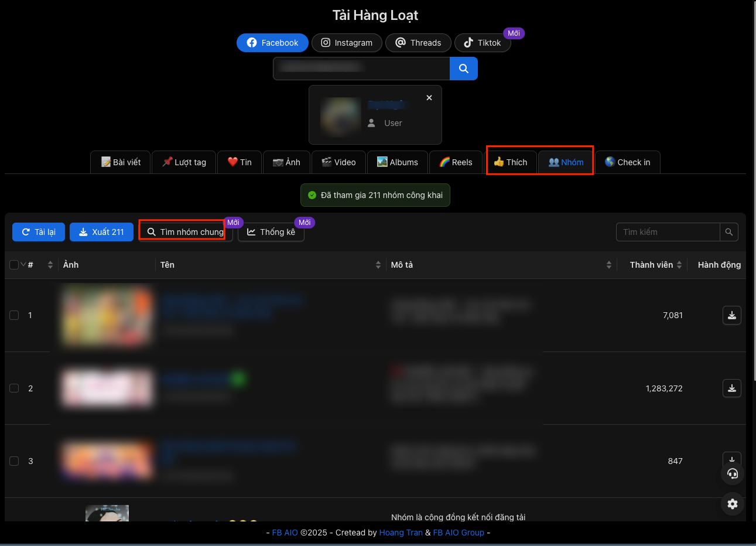Screen dimensions: 756x546
Task: Expand the selection dropdown chevron in header
Action: pos(23,265)
